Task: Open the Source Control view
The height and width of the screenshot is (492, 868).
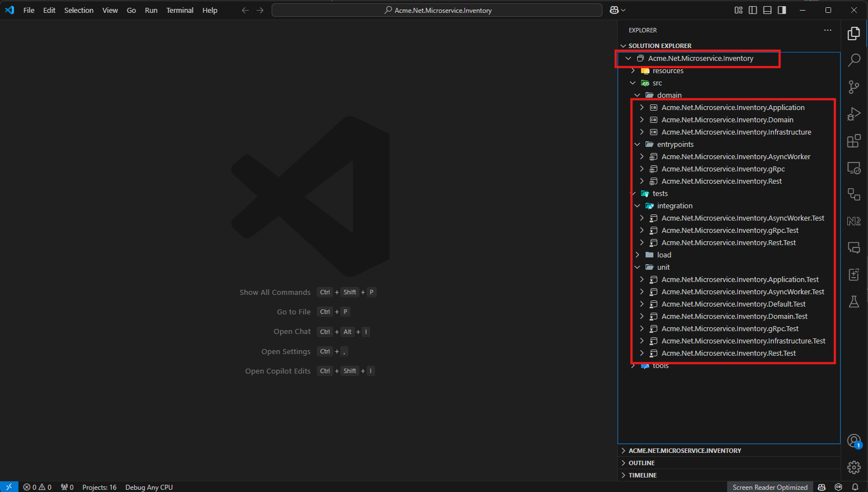Action: tap(853, 87)
